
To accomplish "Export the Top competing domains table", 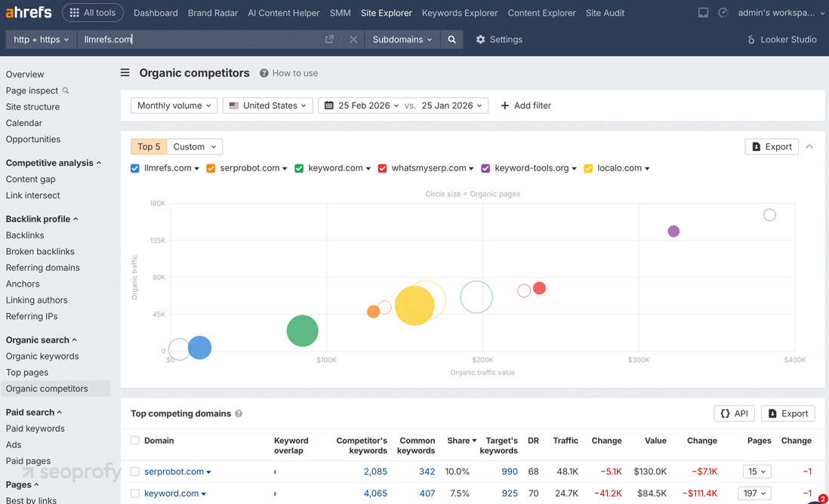I will tap(787, 413).
